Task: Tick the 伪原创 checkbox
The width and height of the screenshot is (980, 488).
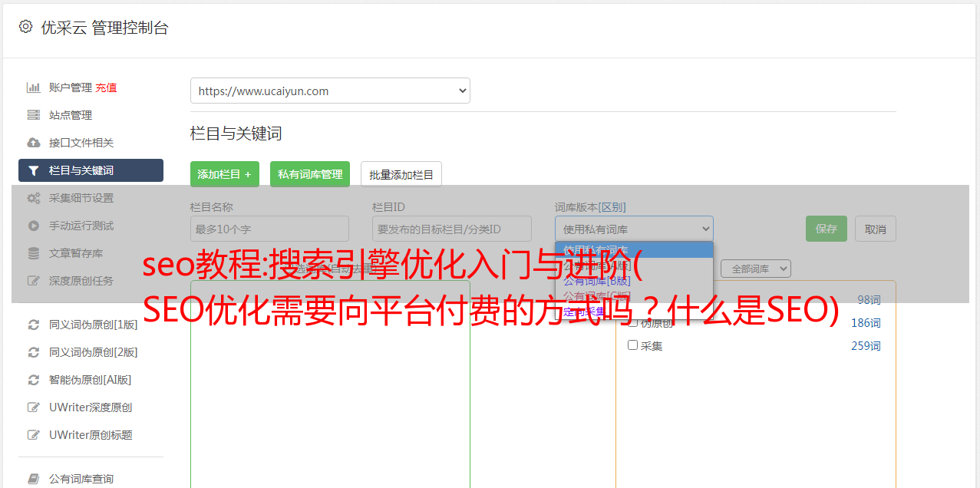Action: click(x=633, y=322)
